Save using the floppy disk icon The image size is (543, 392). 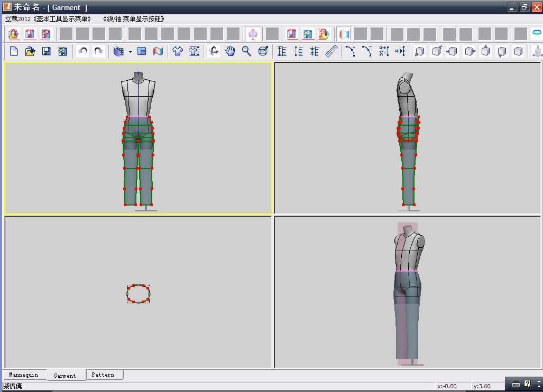47,51
